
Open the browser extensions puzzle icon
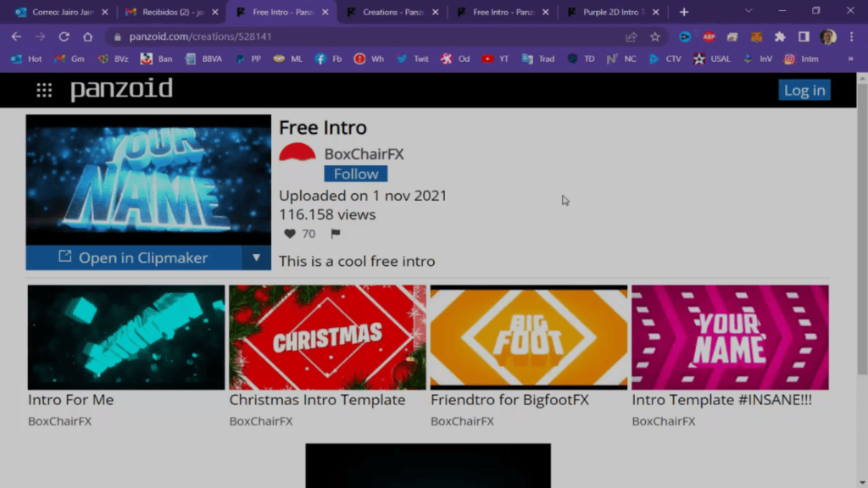coord(780,37)
